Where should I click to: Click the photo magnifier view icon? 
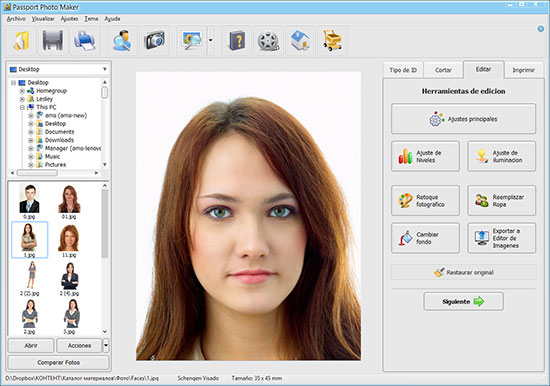(192, 40)
